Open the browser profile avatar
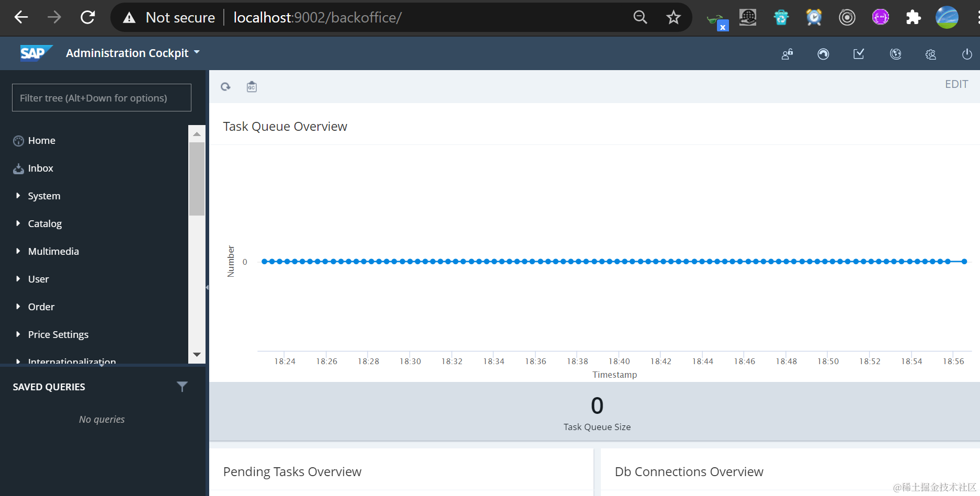The height and width of the screenshot is (496, 980). pyautogui.click(x=947, y=17)
